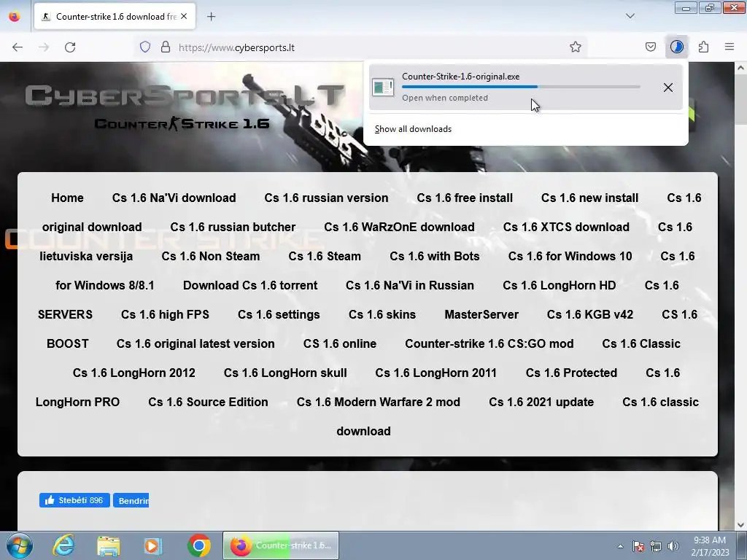Image resolution: width=747 pixels, height=560 pixels.
Task: Expand the list all tabs chevron
Action: click(x=630, y=16)
